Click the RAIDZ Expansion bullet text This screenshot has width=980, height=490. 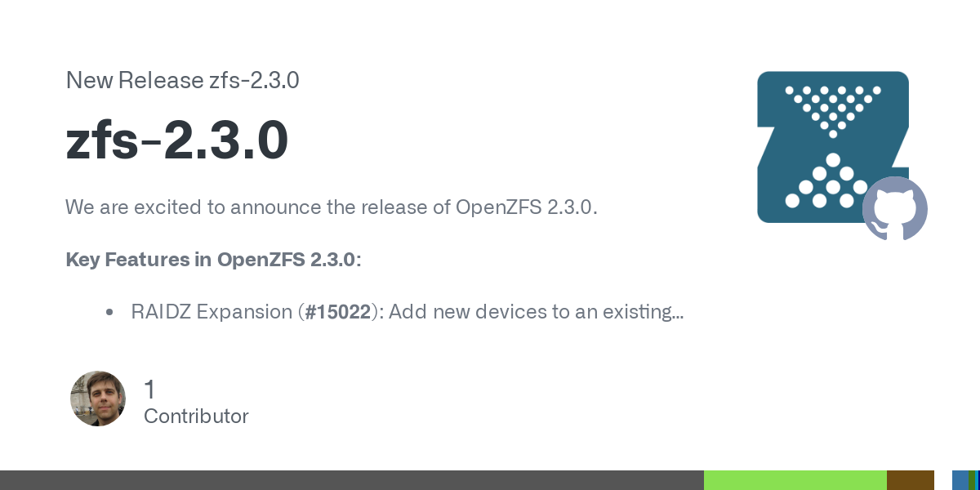(x=407, y=312)
